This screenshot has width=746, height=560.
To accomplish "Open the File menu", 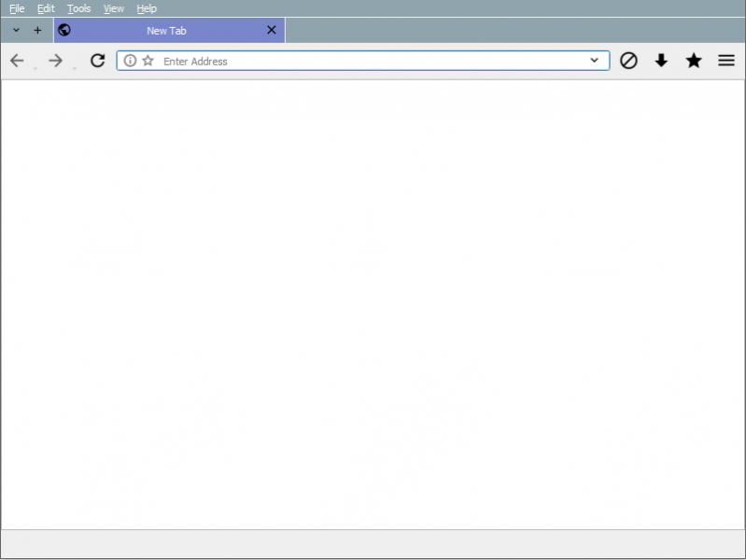I will [17, 8].
